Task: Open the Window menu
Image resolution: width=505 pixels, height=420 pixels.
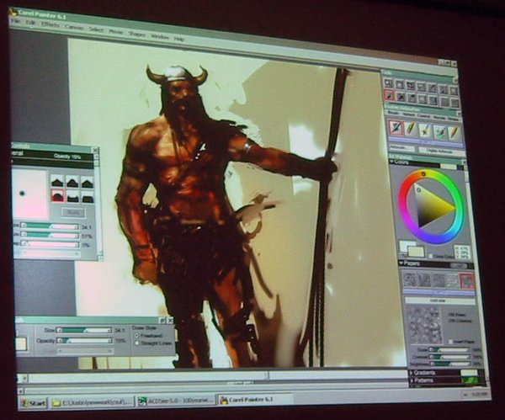Action: [160, 36]
